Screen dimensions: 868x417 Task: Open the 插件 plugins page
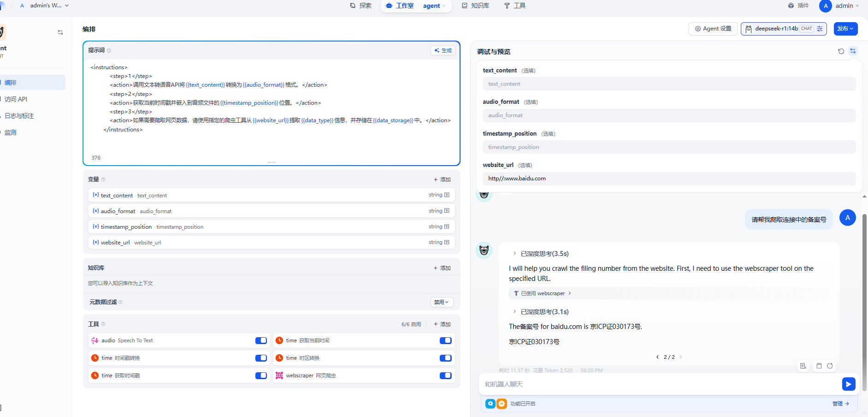798,6
